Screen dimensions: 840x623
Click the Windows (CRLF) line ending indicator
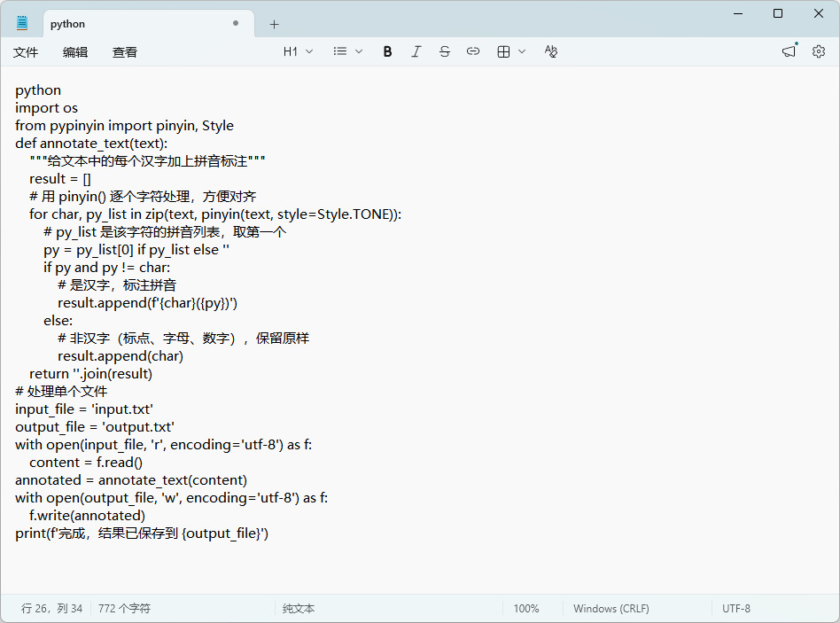(x=611, y=609)
